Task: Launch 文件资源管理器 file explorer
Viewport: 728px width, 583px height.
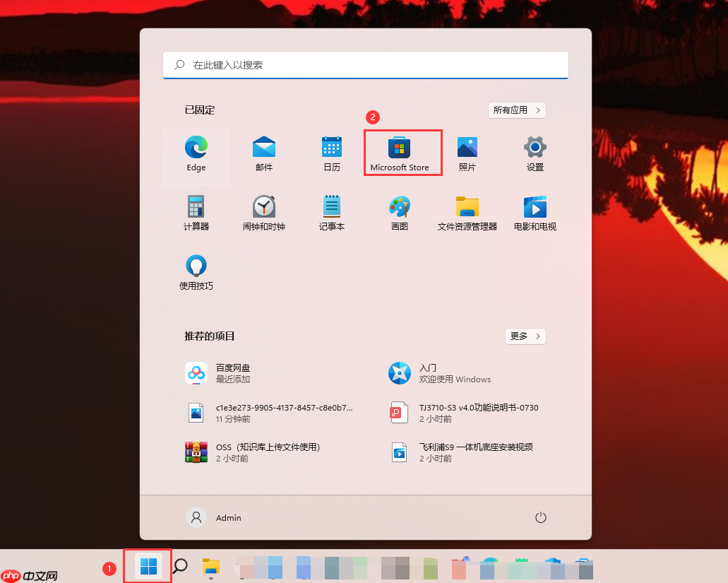Action: (x=467, y=212)
